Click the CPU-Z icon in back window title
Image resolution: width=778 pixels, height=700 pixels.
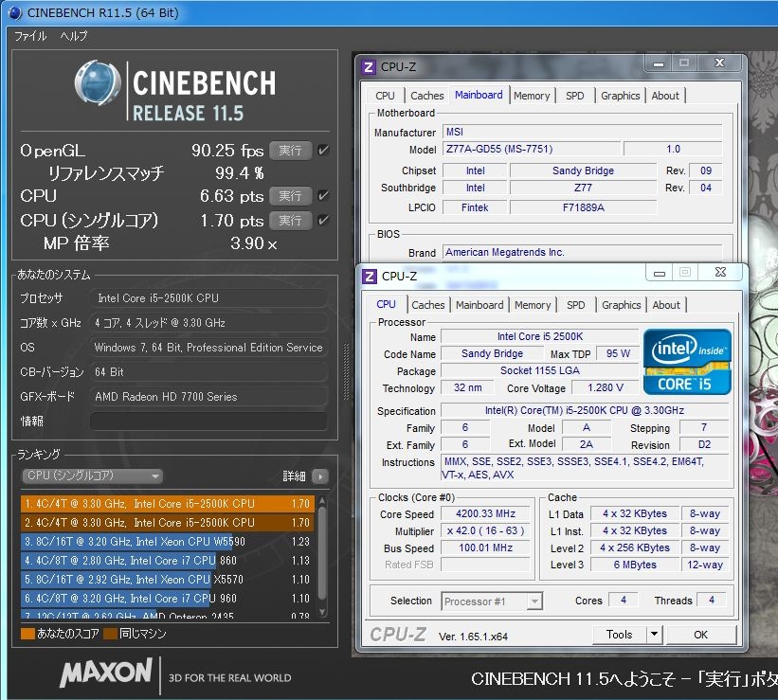[369, 67]
